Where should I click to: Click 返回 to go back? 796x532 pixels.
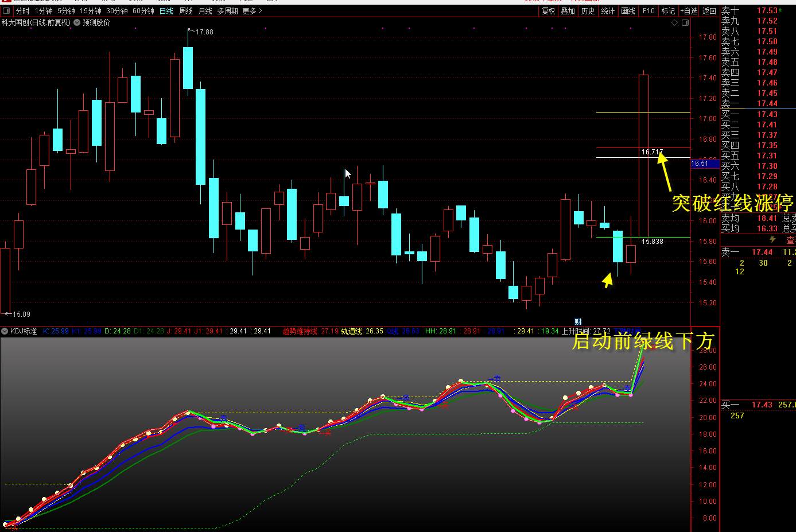[x=709, y=11]
